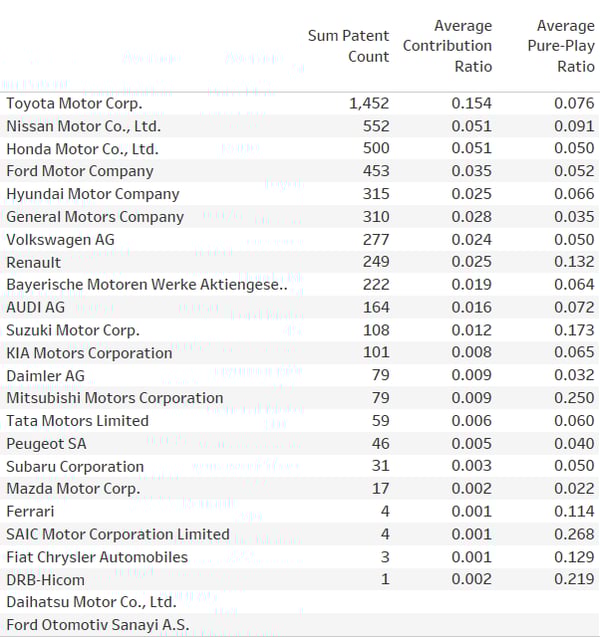This screenshot has width=600, height=637.
Task: Select the Volkswagen AG row label
Action: point(61,239)
